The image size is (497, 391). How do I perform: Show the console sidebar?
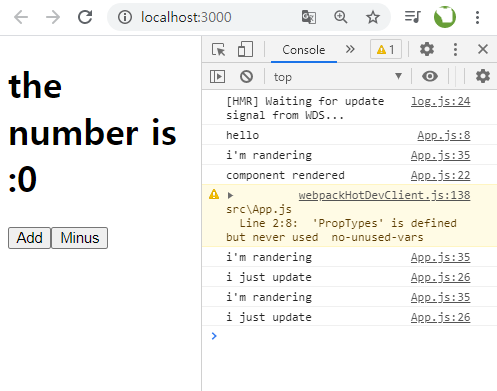pyautogui.click(x=217, y=77)
